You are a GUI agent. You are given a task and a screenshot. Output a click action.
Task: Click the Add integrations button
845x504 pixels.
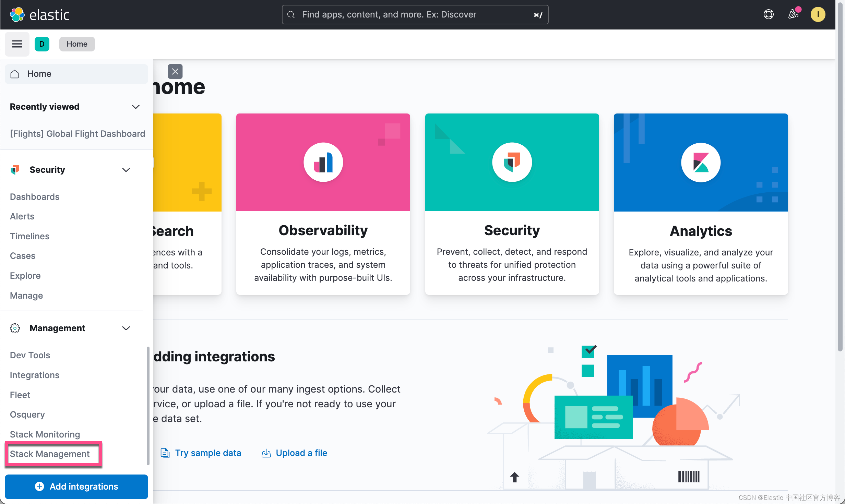point(76,487)
